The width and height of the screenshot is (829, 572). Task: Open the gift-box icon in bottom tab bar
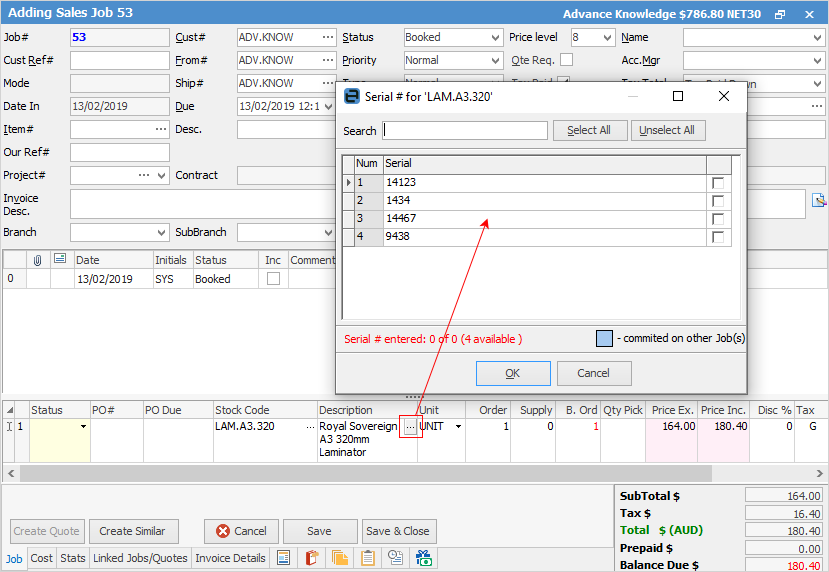pyautogui.click(x=424, y=558)
